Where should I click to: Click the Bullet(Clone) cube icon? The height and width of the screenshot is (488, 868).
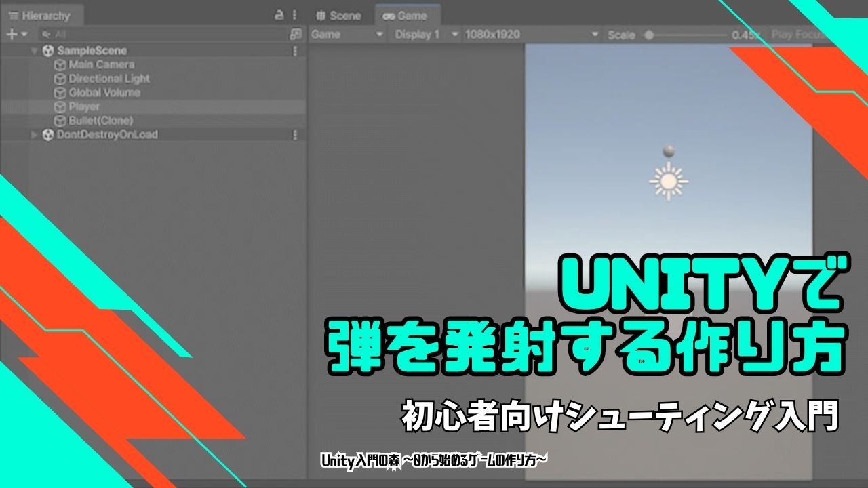pyautogui.click(x=60, y=121)
